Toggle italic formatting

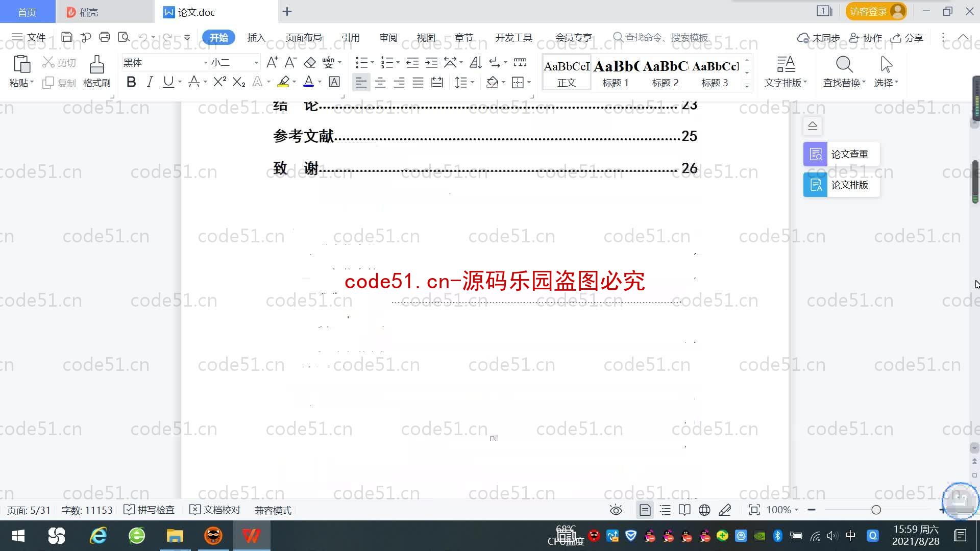pyautogui.click(x=150, y=82)
